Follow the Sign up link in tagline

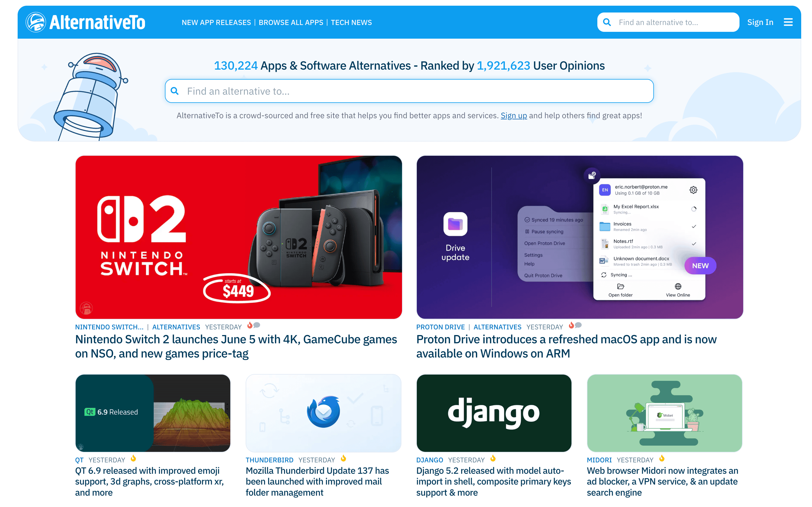coord(513,115)
